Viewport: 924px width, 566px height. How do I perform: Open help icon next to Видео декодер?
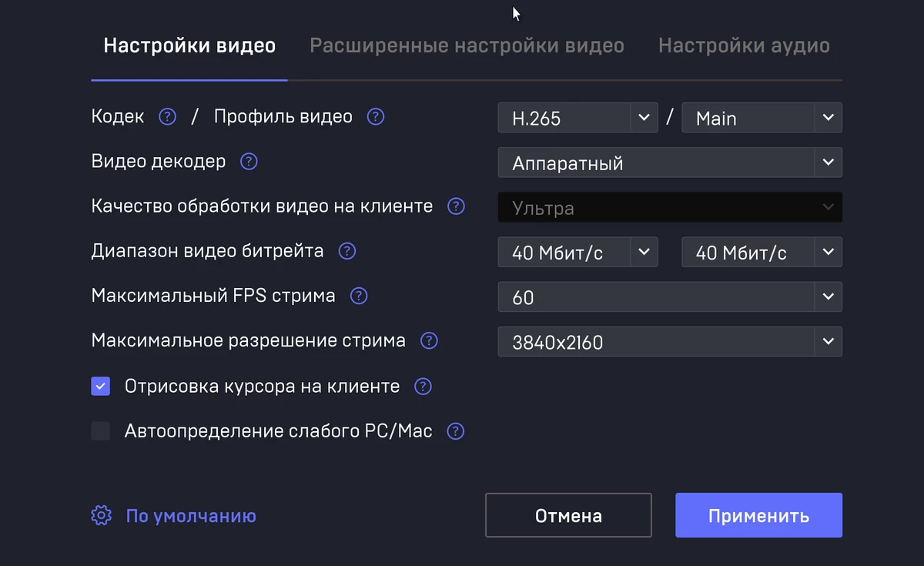pos(249,162)
